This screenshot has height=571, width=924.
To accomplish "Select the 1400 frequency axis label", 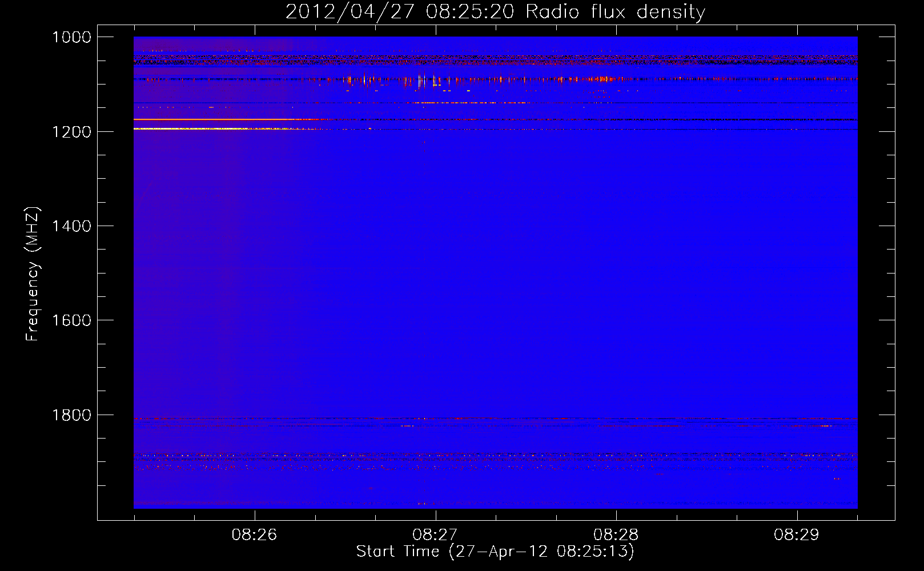I will 71,226.
